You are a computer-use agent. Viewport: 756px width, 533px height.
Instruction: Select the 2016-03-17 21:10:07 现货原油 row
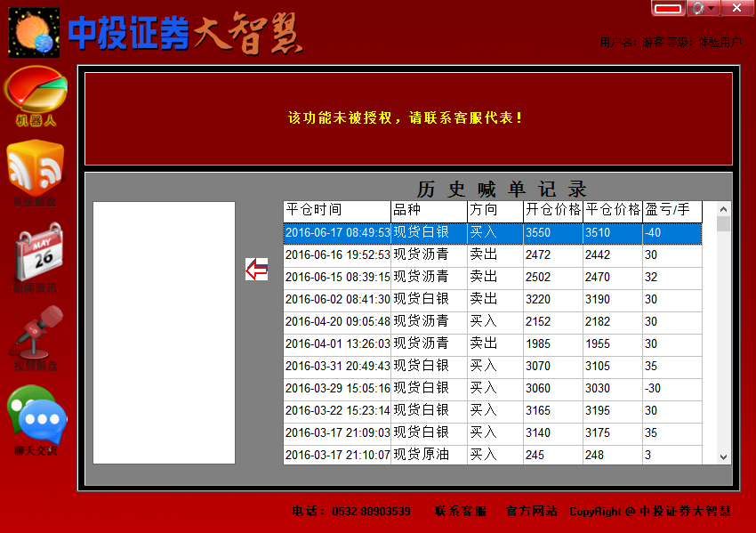(493, 455)
